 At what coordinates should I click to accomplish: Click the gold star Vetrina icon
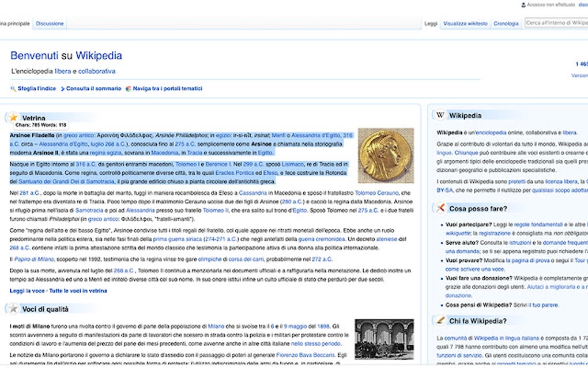13,117
